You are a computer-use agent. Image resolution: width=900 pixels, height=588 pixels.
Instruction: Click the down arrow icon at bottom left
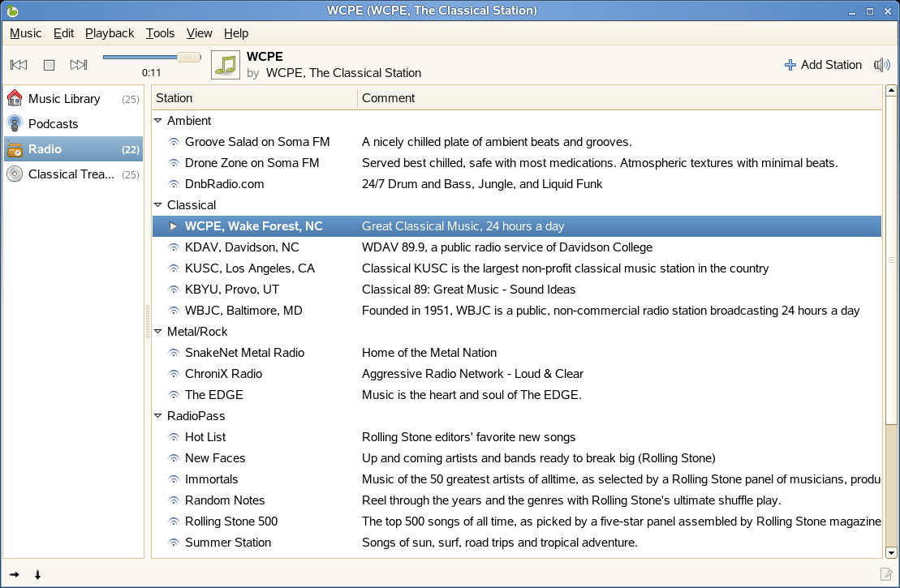tap(38, 574)
